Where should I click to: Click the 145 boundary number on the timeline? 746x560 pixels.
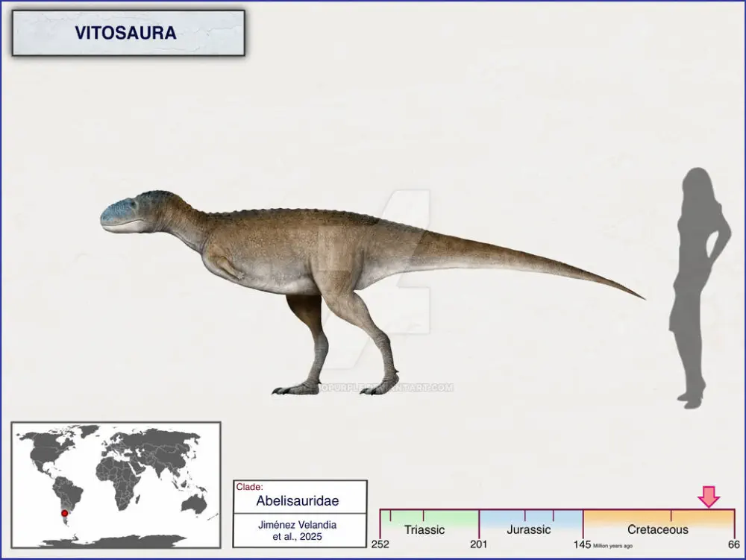(x=582, y=544)
